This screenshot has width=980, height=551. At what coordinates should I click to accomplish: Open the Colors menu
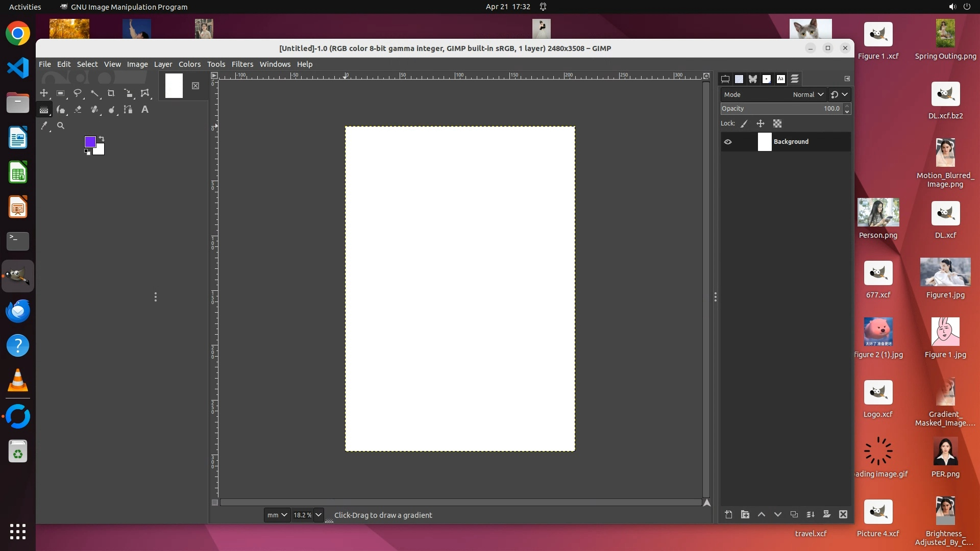tap(189, 64)
